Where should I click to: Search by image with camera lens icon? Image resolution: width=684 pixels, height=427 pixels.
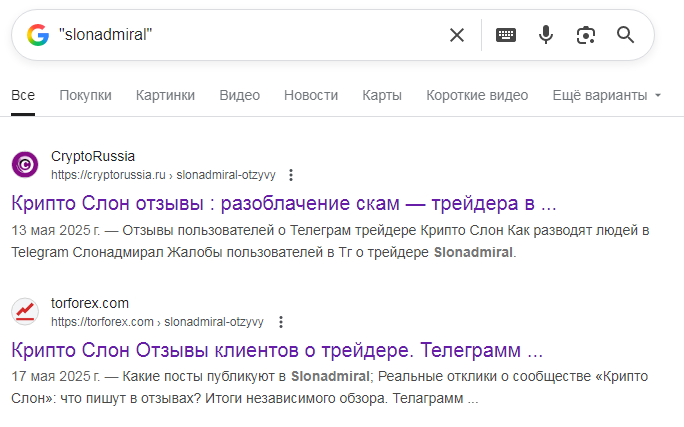[x=585, y=35]
